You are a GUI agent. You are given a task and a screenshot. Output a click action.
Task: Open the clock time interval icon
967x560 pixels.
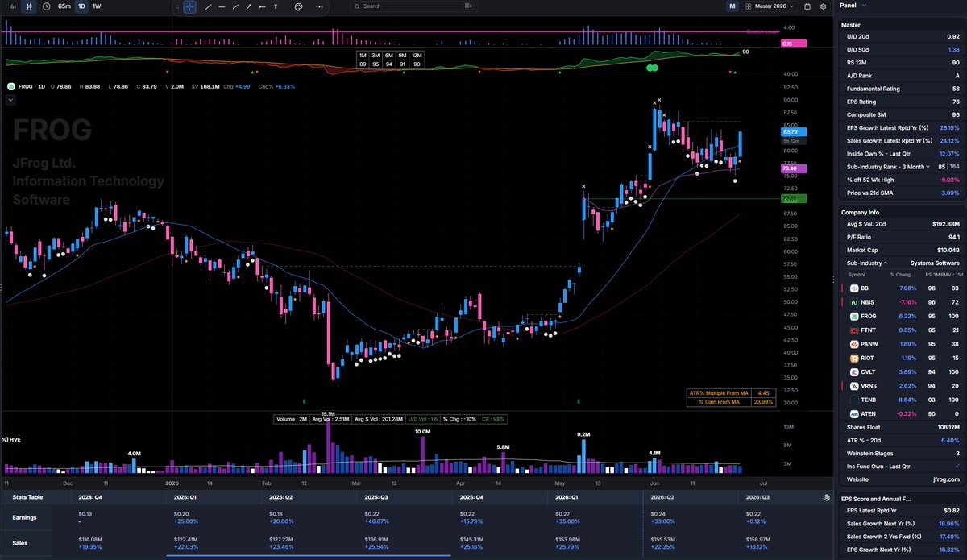[46, 6]
